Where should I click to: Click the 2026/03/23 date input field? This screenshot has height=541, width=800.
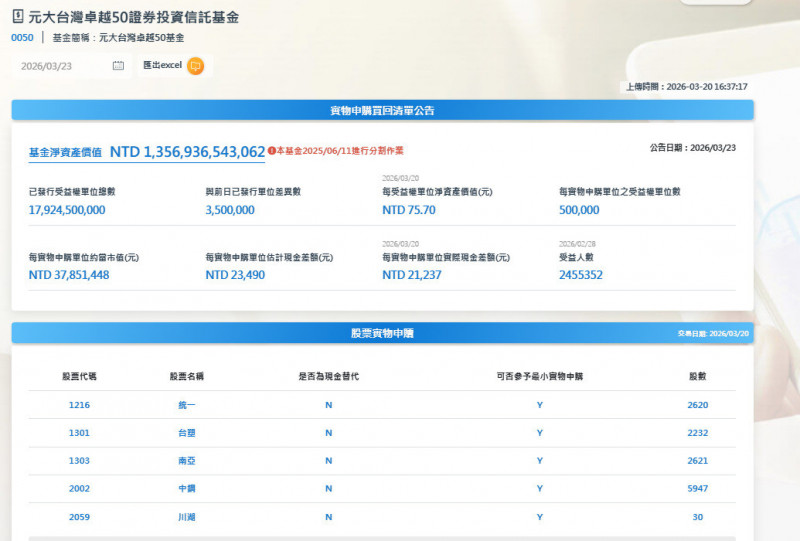(71, 66)
